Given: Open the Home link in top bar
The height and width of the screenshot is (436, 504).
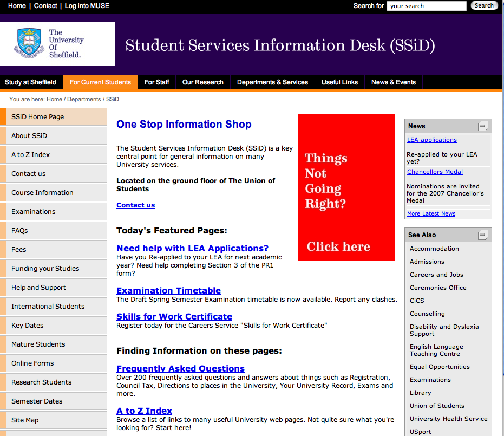Looking at the screenshot, I should click(x=17, y=6).
